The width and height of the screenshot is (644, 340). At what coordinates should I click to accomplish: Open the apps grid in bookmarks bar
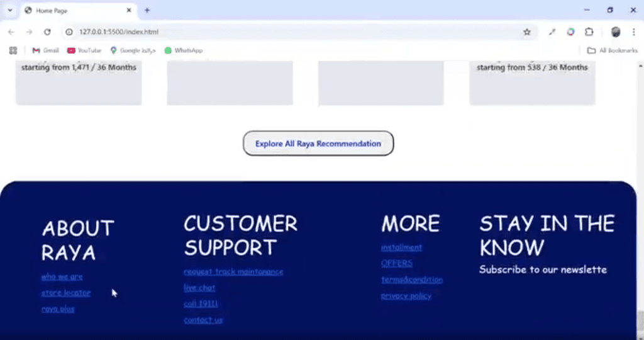13,50
